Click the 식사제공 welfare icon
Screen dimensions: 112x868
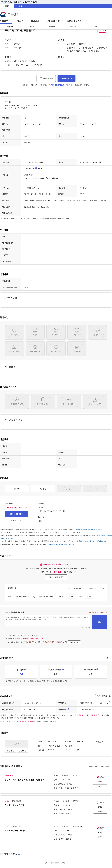(x=77, y=349)
